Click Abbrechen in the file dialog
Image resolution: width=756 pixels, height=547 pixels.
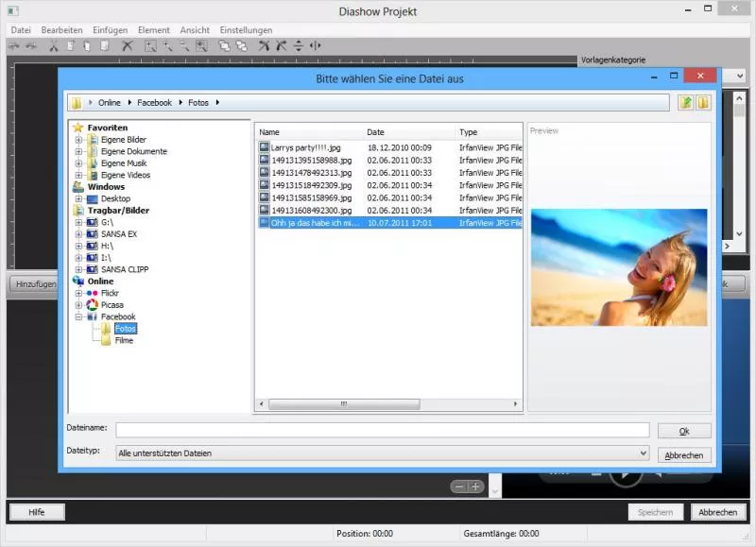(x=684, y=455)
